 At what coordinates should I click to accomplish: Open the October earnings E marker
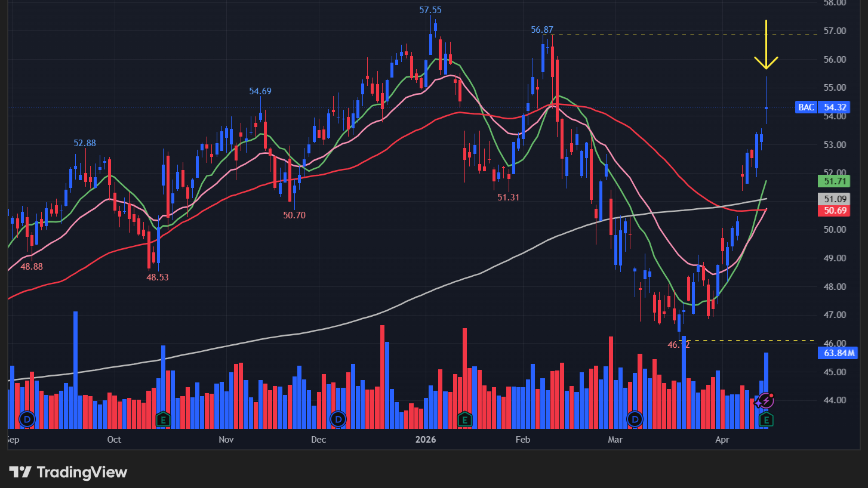click(163, 419)
